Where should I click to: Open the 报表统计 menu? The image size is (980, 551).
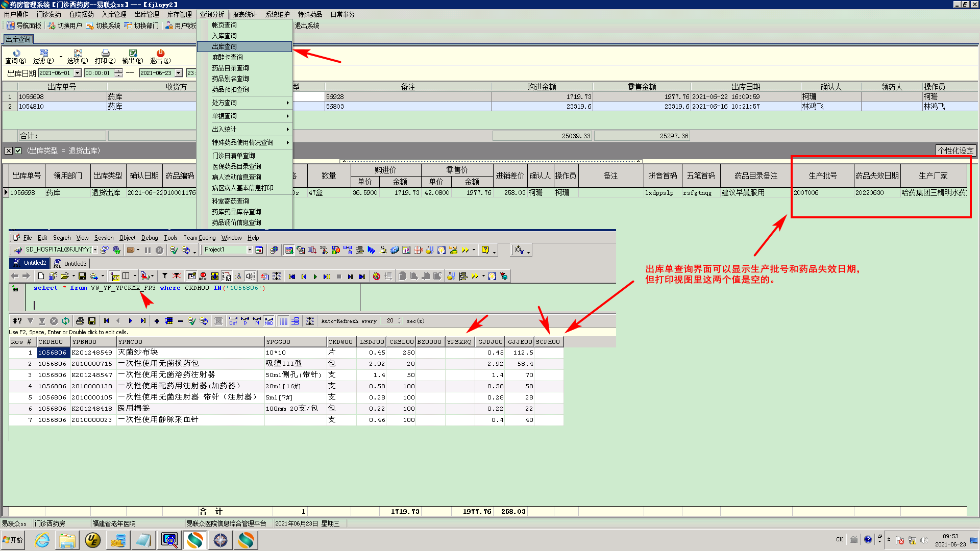[x=244, y=14]
